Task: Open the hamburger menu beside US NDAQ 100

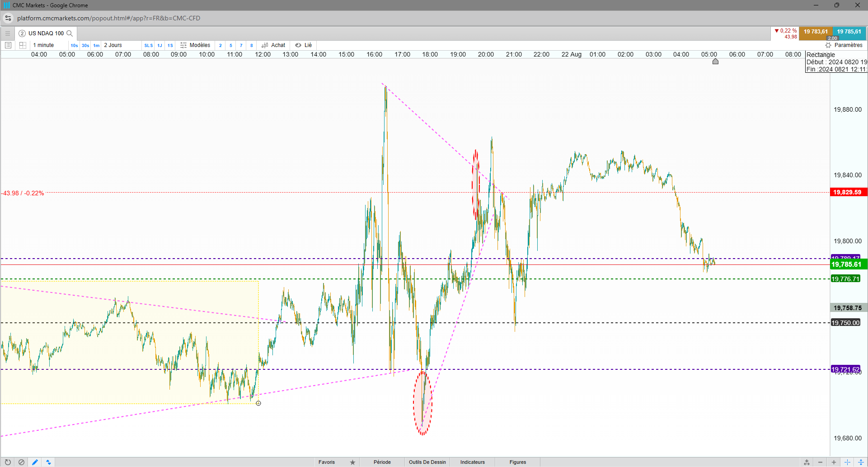Action: [8, 33]
